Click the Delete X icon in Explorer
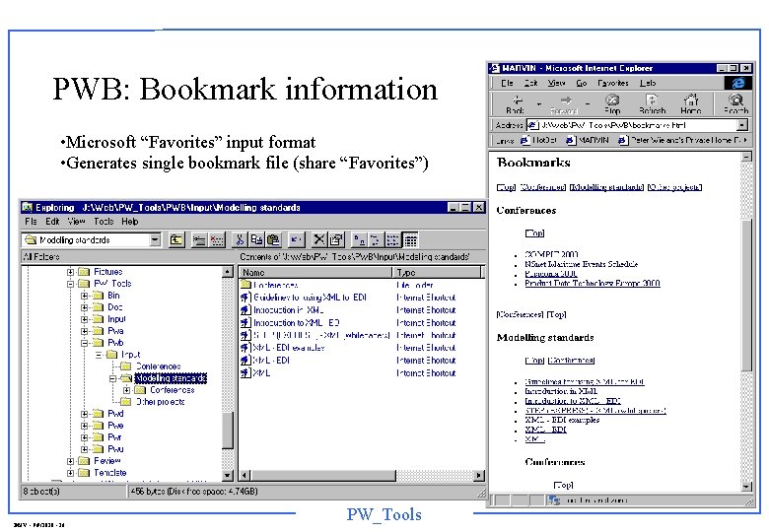 point(319,239)
